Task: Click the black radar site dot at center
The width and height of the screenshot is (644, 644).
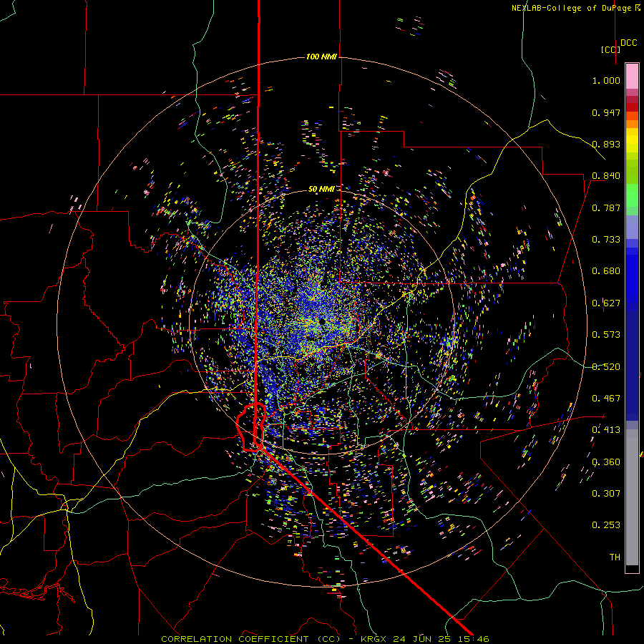Action: (323, 321)
